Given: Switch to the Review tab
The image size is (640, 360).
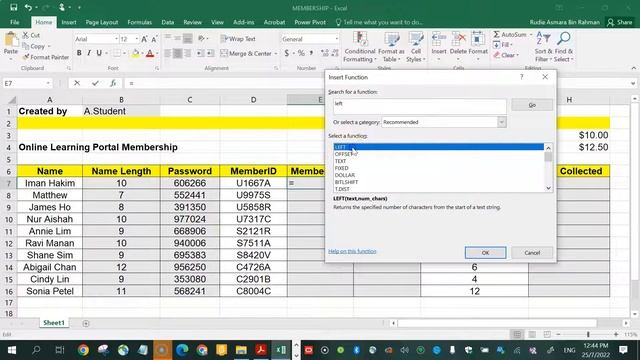Looking at the screenshot, I should [192, 22].
